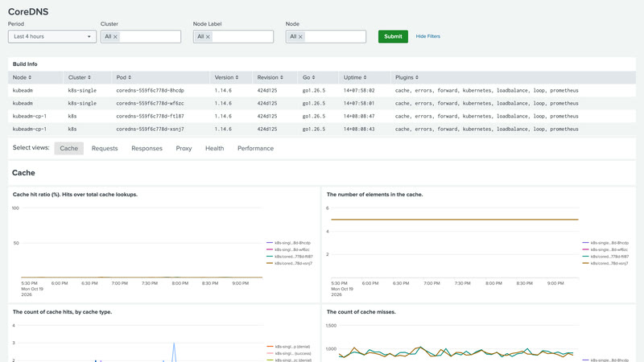This screenshot has width=644, height=362.
Task: Switch to the Performance view
Action: pyautogui.click(x=255, y=148)
